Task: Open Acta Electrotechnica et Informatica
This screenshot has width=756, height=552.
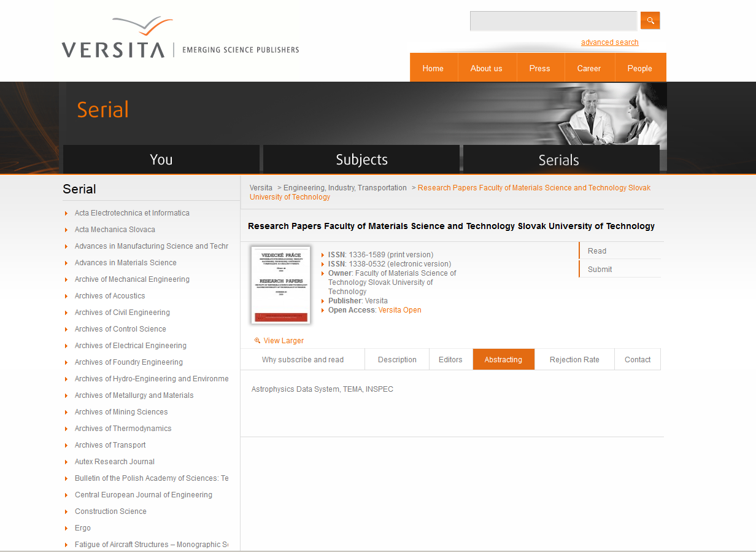Action: point(132,213)
